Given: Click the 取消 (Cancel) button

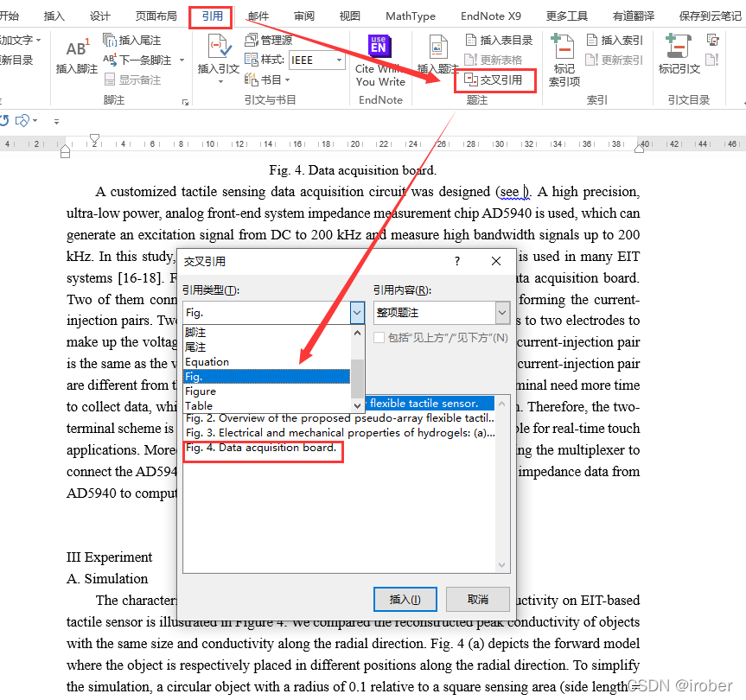Looking at the screenshot, I should click(x=478, y=599).
